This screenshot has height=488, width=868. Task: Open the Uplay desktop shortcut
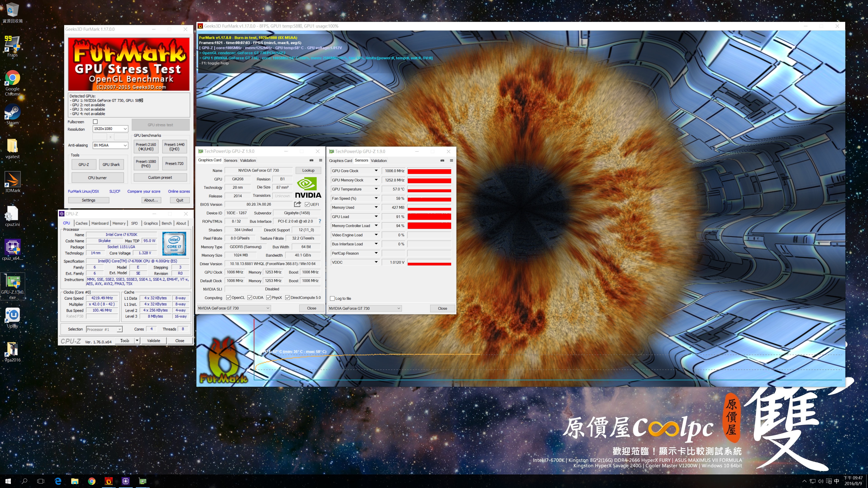coord(12,318)
